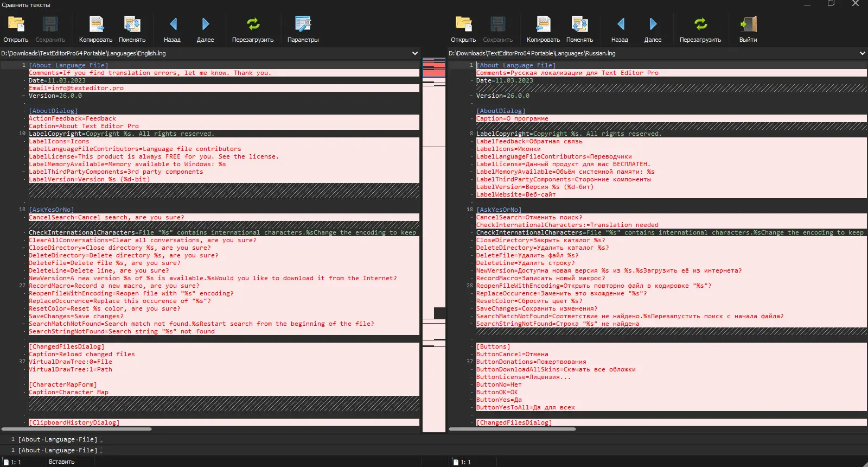Image resolution: width=868 pixels, height=467 pixels.
Task: Toggle the Вставить insert mode in status bar
Action: pos(62,462)
